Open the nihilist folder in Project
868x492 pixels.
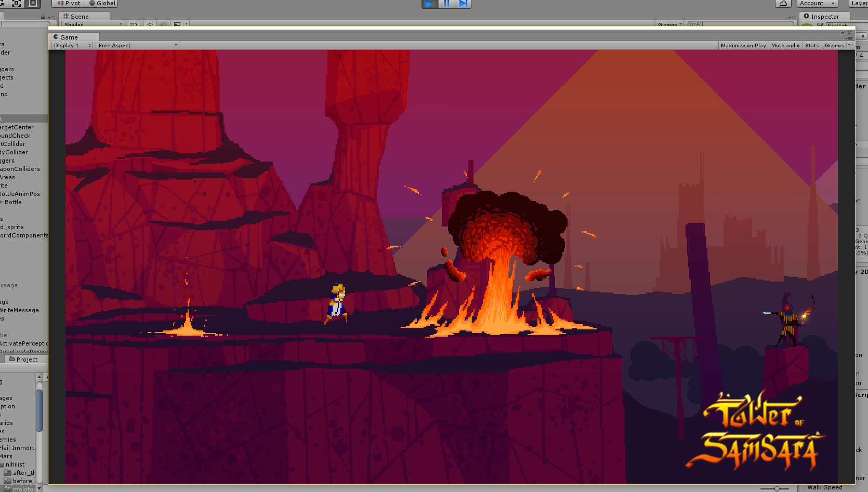click(x=15, y=464)
